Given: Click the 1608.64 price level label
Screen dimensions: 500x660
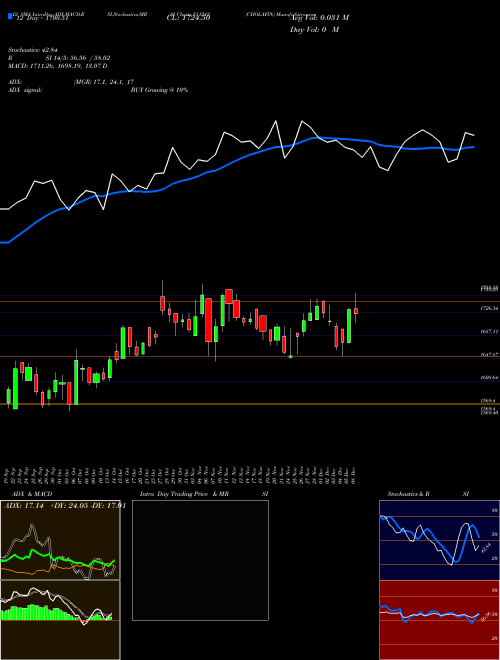Looking at the screenshot, I should 489,378.
